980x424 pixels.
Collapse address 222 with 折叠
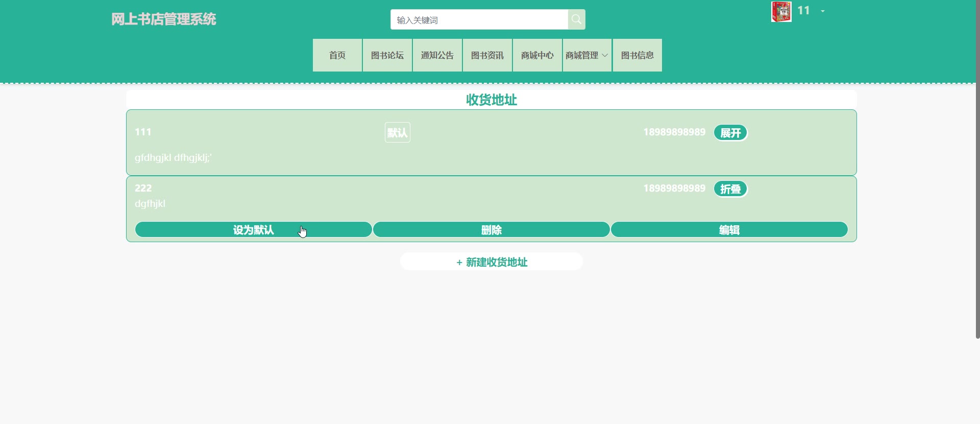pos(730,189)
